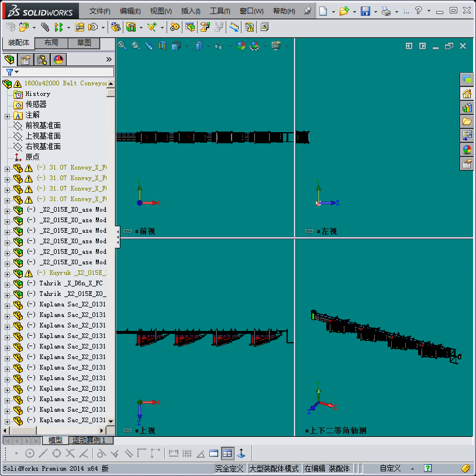The width and height of the screenshot is (476, 476).
Task: Click the tree horizontal scroll-right arrow
Action: pos(102,430)
